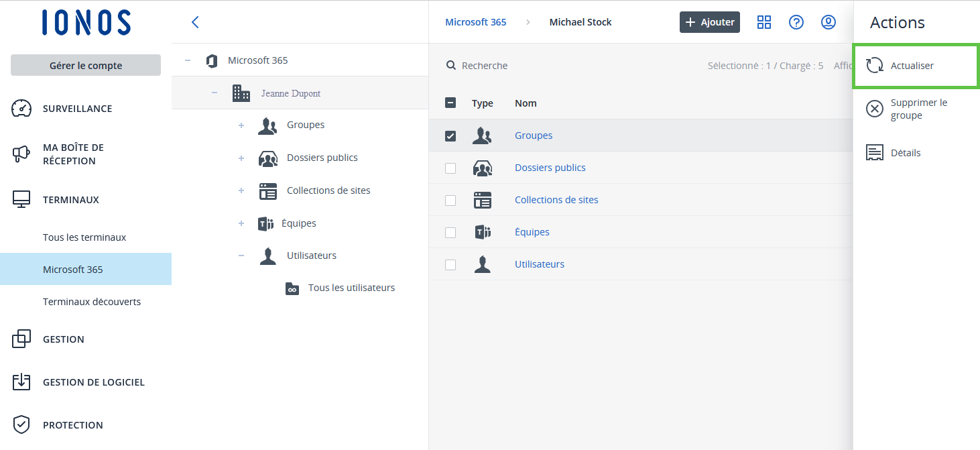The image size is (980, 450).
Task: Open the Détails action icon
Action: pos(875,153)
